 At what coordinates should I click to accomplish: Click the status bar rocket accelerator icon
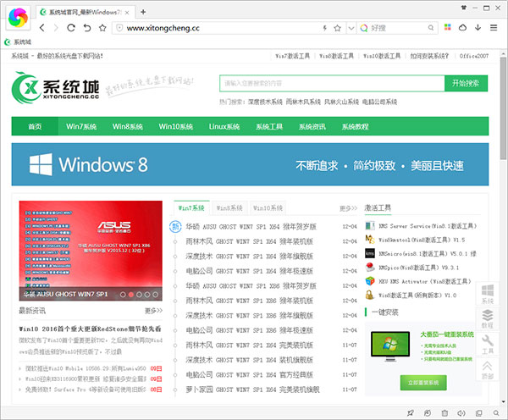coord(411,413)
